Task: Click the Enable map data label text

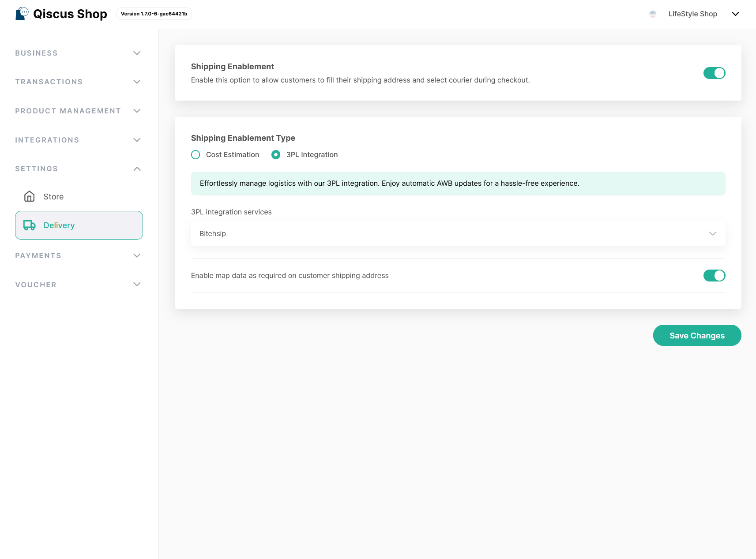Action: pos(290,275)
